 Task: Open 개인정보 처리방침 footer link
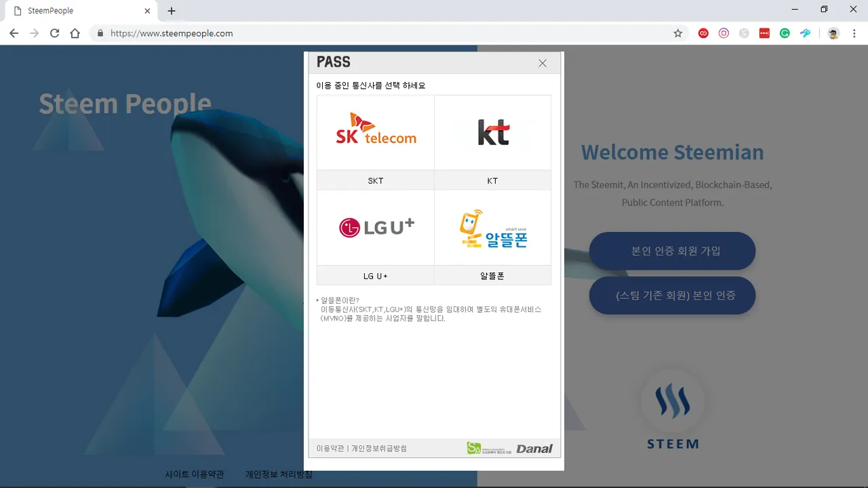279,474
